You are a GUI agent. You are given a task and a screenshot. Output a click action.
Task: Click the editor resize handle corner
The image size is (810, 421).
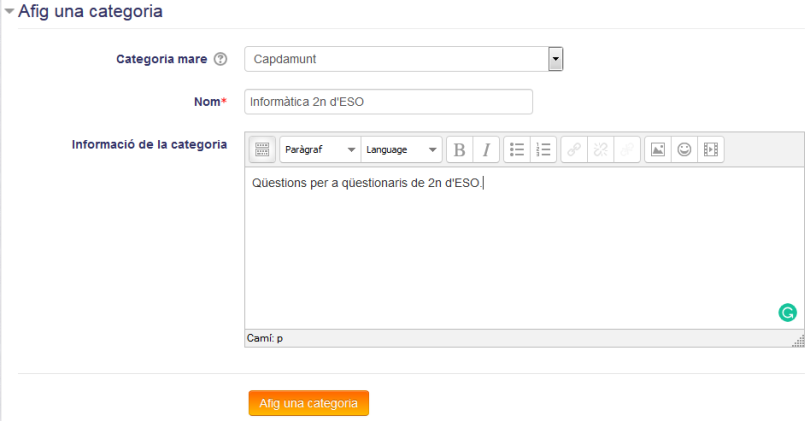(799, 341)
